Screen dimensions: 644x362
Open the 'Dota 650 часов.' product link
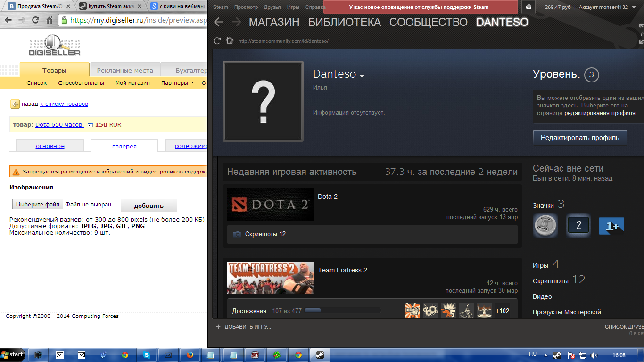coord(59,125)
